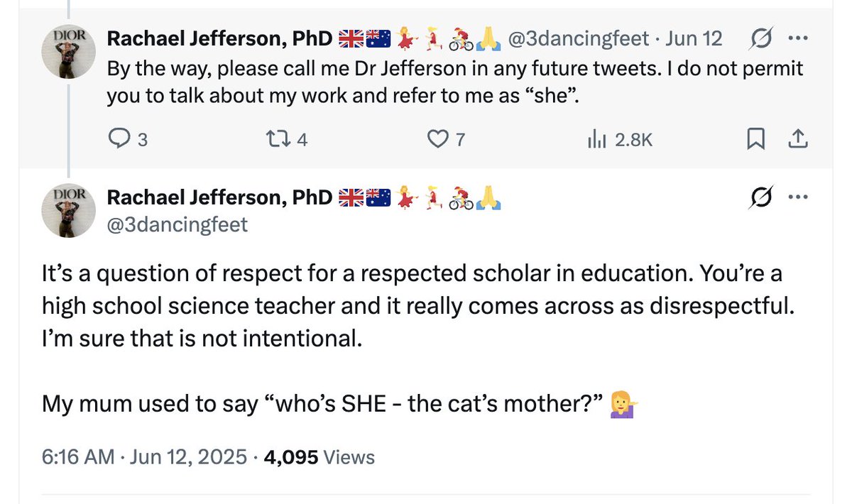Click the 4,095 Views count
Image resolution: width=852 pixels, height=504 pixels.
tap(319, 458)
